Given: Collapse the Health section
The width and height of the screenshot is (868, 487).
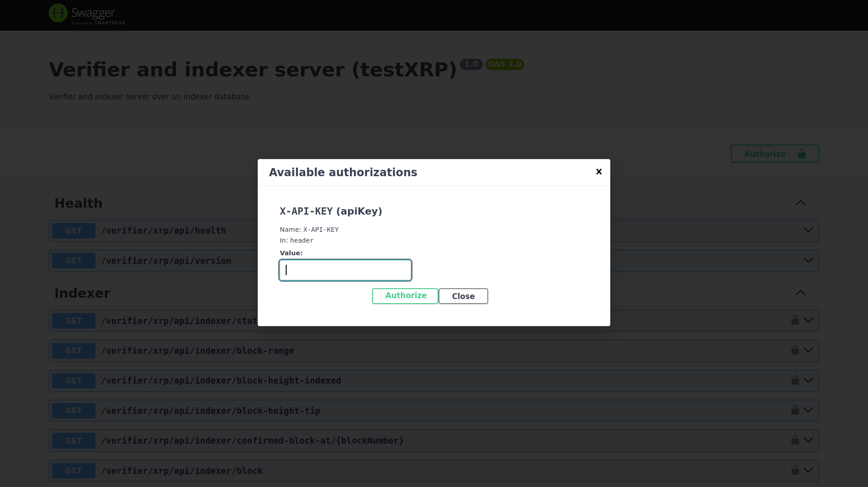Looking at the screenshot, I should (800, 203).
